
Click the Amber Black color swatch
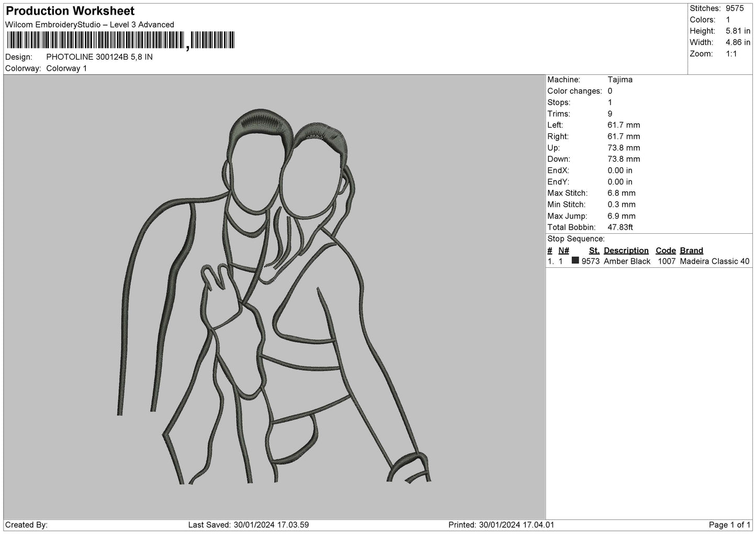click(x=576, y=260)
